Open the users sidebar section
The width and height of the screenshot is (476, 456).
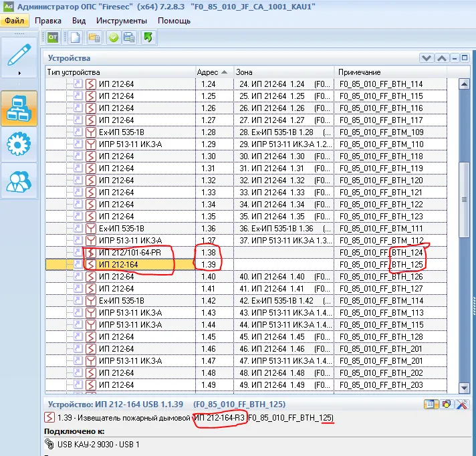pyautogui.click(x=19, y=181)
